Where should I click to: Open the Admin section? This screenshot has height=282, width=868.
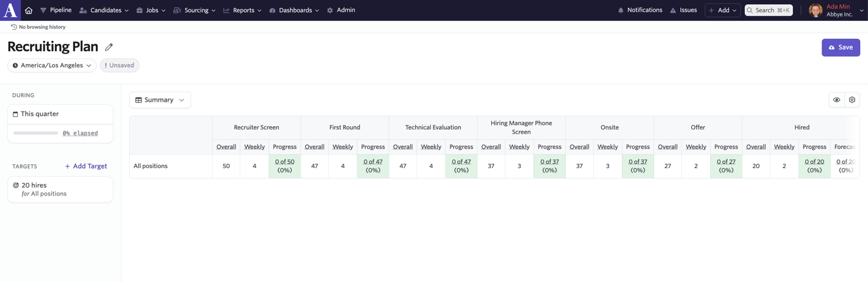pos(341,10)
